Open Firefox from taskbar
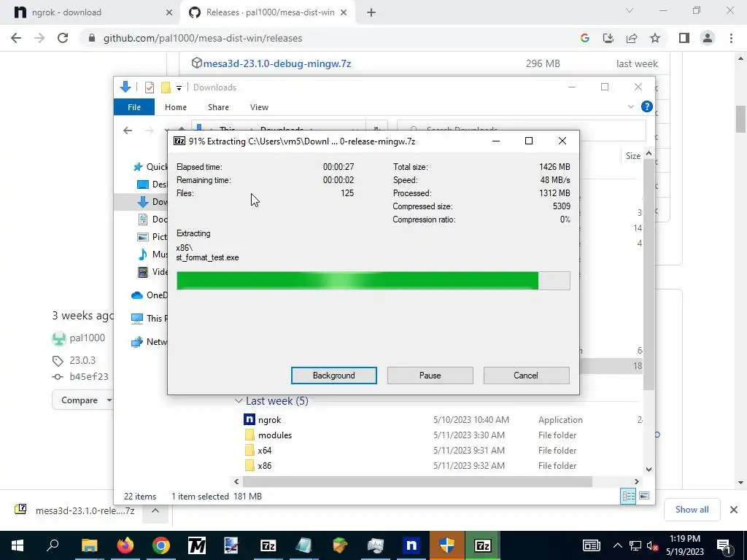This screenshot has height=560, width=747. pos(125,545)
